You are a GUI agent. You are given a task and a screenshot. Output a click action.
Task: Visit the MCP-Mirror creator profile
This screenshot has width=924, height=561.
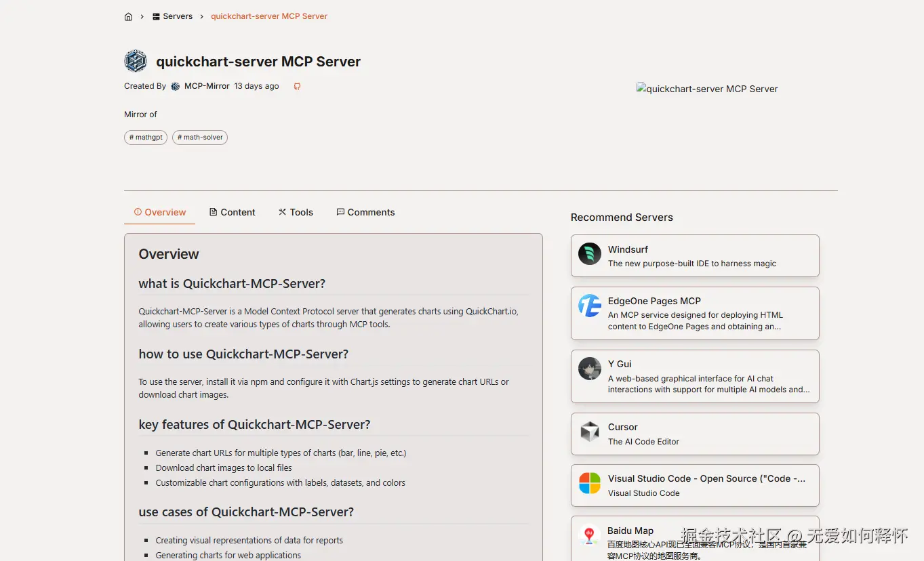pyautogui.click(x=207, y=86)
